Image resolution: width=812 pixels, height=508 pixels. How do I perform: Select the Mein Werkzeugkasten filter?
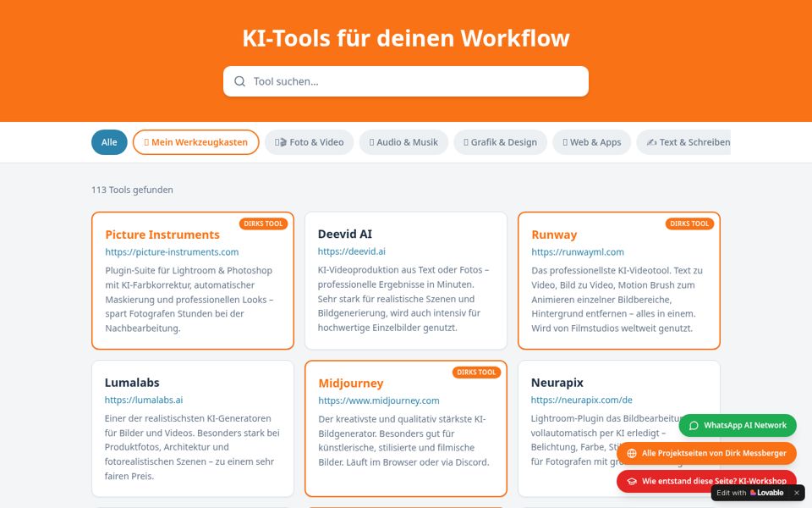tap(195, 142)
